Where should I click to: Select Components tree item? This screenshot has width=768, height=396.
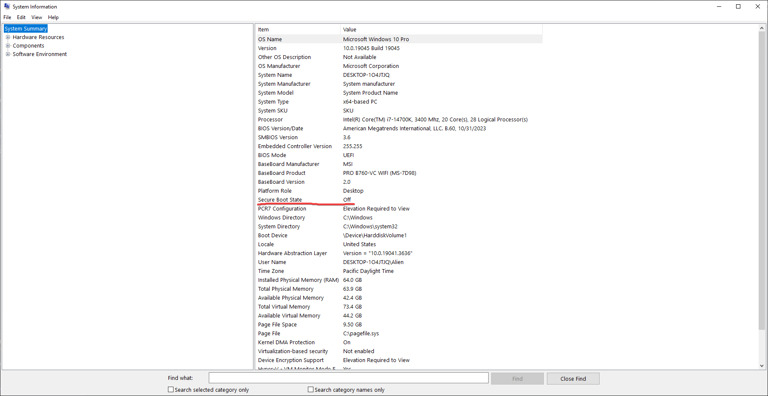[x=28, y=46]
